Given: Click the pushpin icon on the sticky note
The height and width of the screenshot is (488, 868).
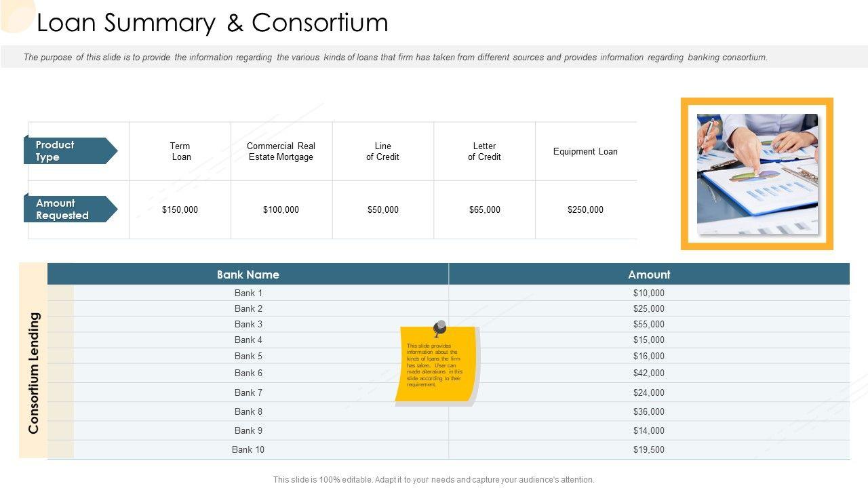Looking at the screenshot, I should (440, 328).
